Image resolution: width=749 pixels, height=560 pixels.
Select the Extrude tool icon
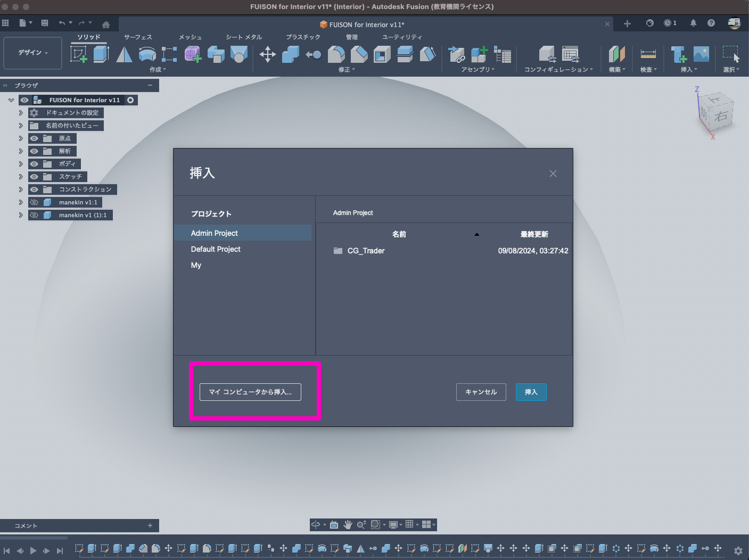[x=101, y=54]
